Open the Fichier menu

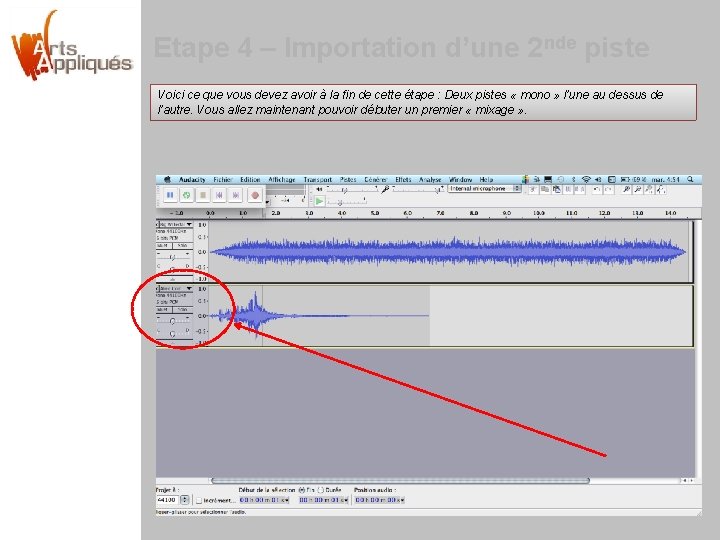coord(223,180)
